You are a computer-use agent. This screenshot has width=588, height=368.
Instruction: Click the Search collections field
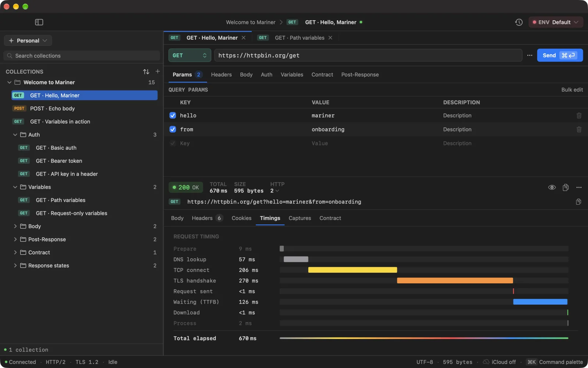(x=82, y=56)
